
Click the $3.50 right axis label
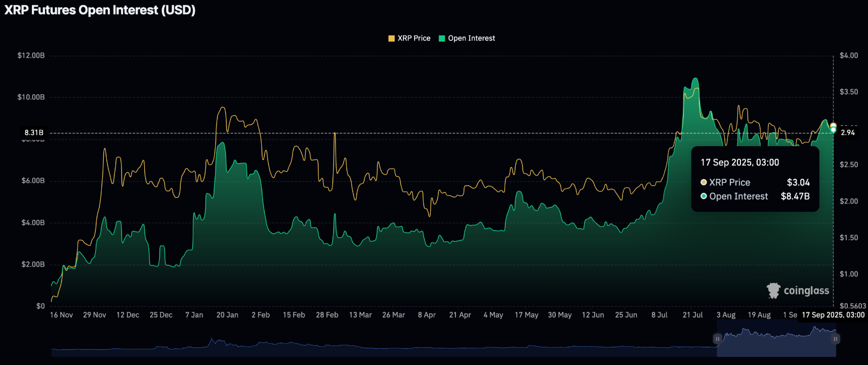849,92
